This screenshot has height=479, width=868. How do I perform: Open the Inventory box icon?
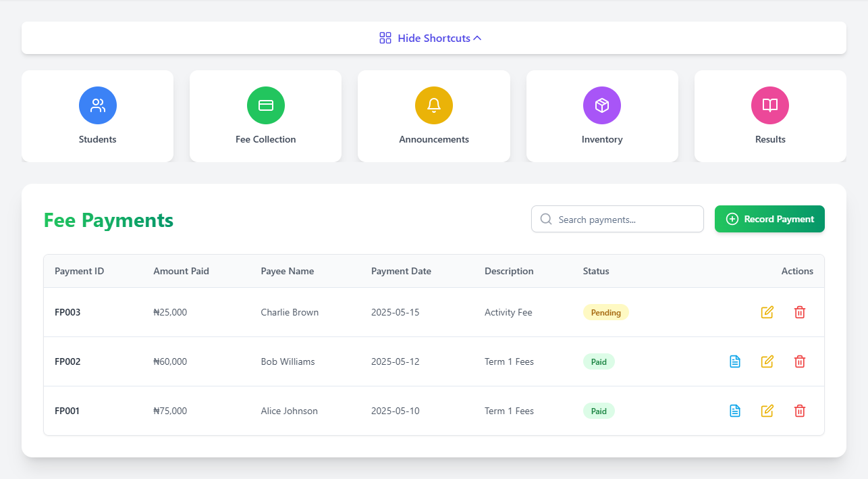[602, 105]
